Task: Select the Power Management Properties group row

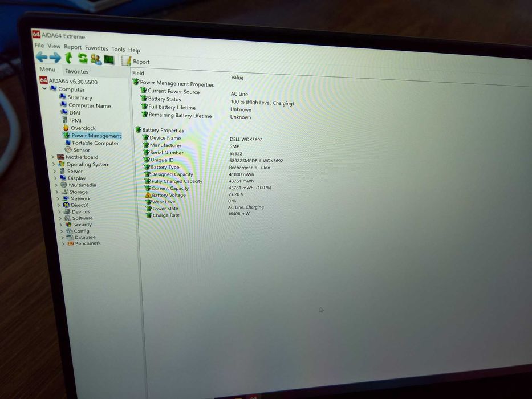Action: 173,83
